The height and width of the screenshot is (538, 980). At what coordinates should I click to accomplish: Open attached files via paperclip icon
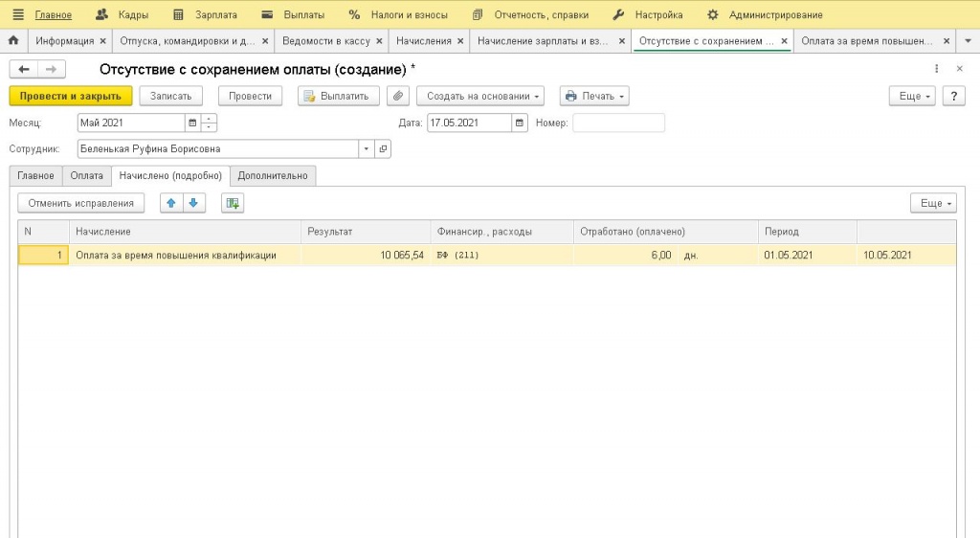pos(398,96)
